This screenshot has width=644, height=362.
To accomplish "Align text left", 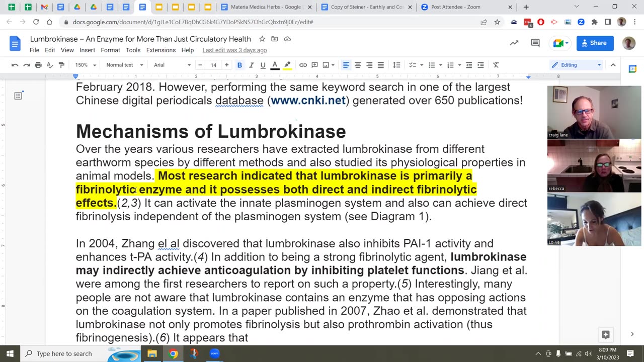I will (x=346, y=65).
